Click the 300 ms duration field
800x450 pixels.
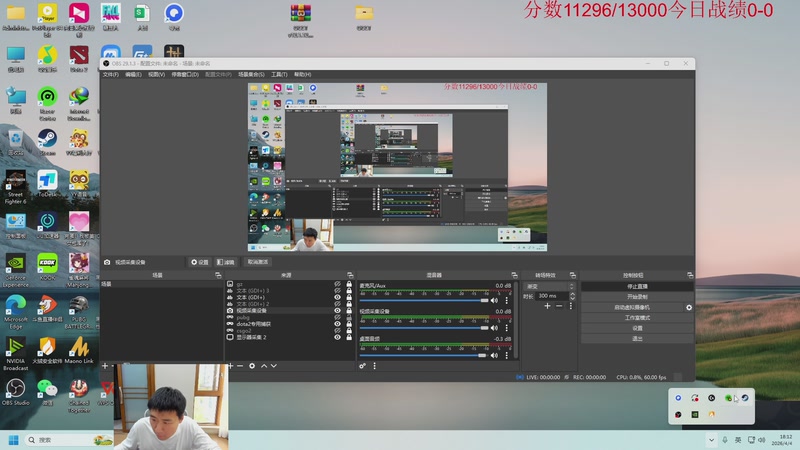553,296
